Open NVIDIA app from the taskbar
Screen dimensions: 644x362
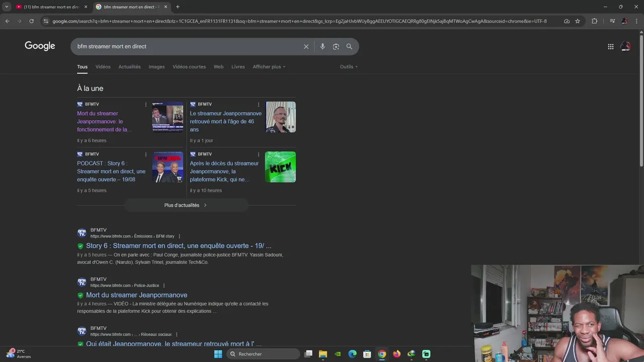[x=338, y=354]
